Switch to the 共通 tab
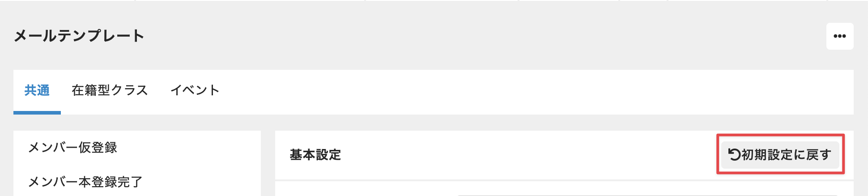 point(37,91)
